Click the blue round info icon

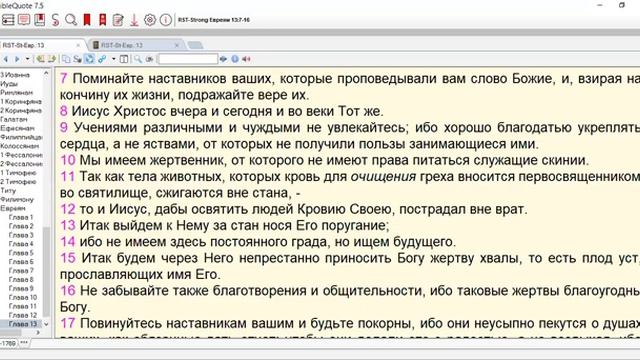pos(235,59)
